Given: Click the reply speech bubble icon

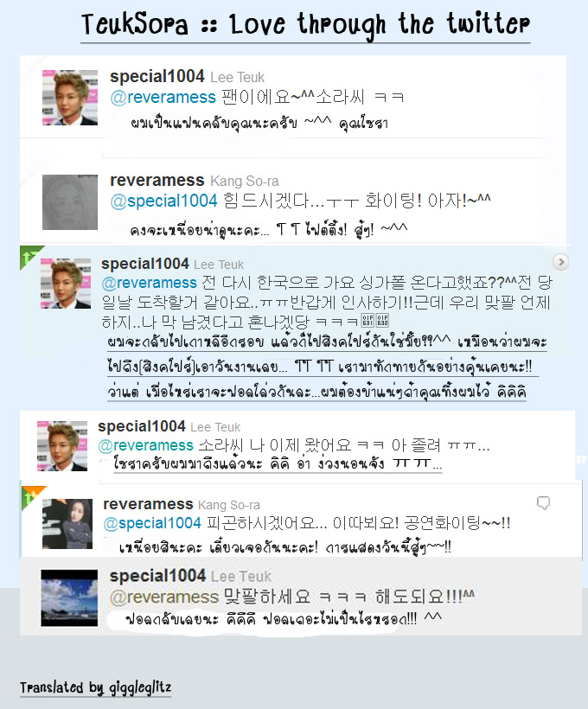Looking at the screenshot, I should (543, 503).
